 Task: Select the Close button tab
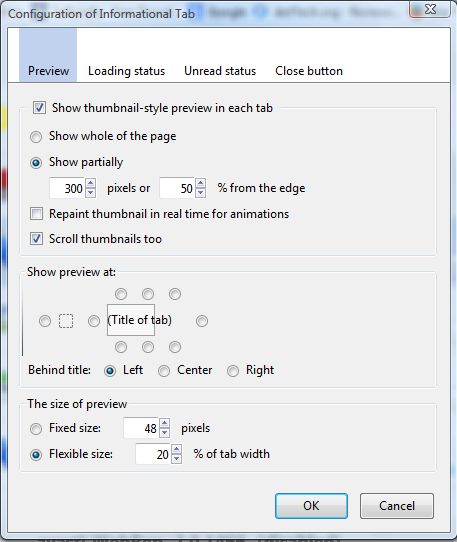pyautogui.click(x=309, y=71)
